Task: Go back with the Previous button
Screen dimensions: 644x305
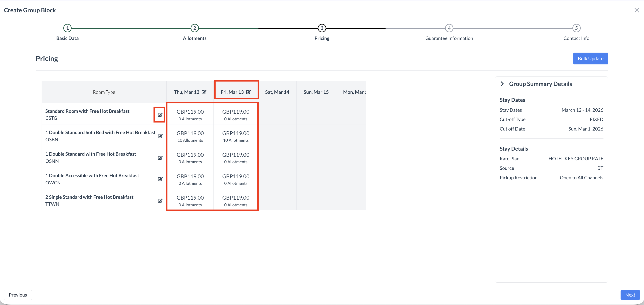Action: 18,295
